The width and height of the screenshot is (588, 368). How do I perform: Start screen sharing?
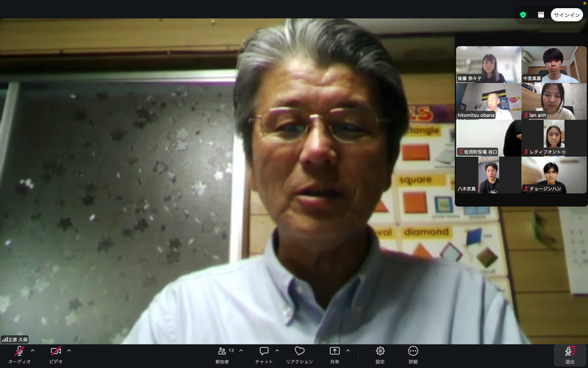pyautogui.click(x=334, y=351)
